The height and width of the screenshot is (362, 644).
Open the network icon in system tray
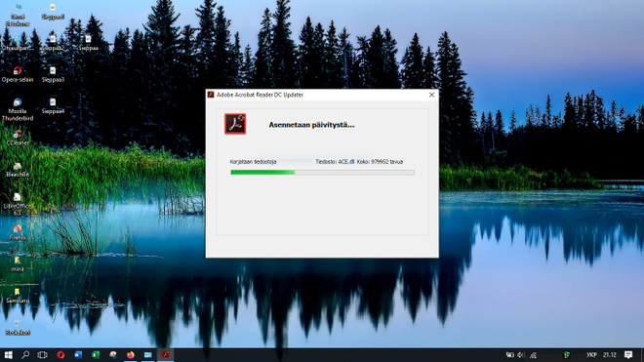coord(533,355)
